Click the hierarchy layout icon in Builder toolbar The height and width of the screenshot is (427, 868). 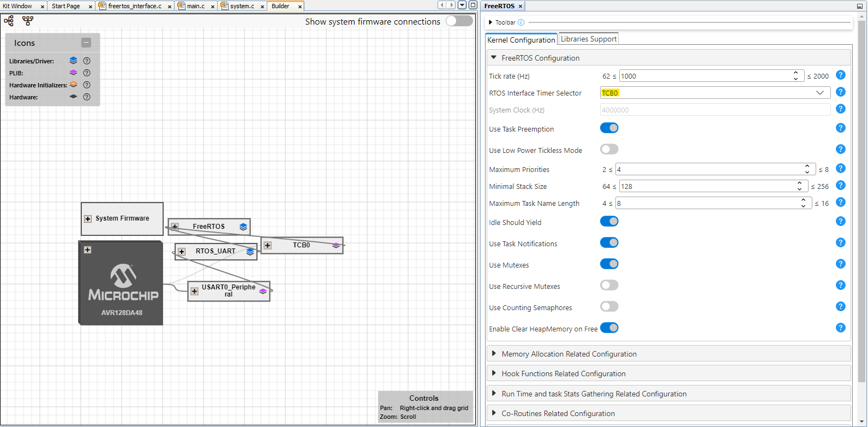pyautogui.click(x=28, y=21)
